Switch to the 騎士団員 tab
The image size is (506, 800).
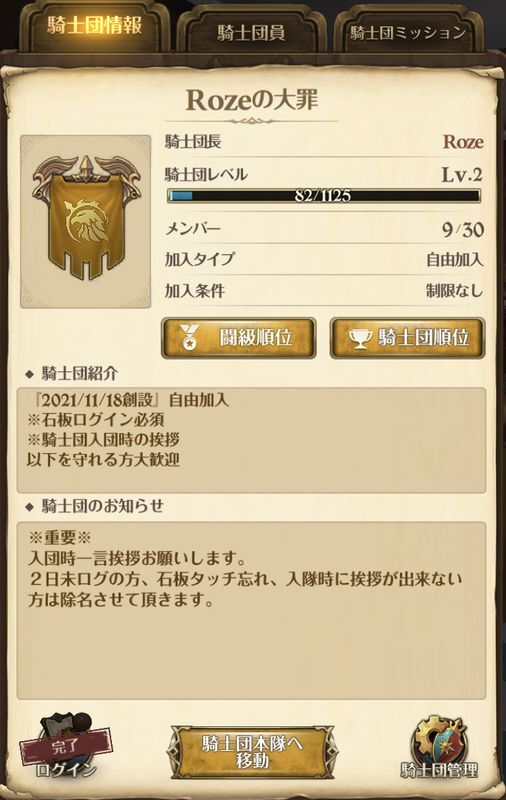[x=251, y=31]
